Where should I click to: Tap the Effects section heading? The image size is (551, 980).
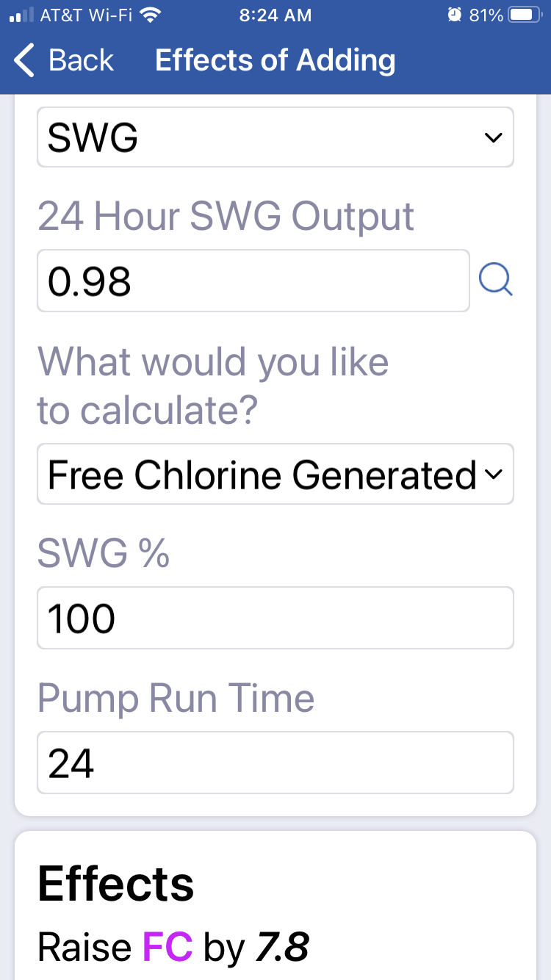click(x=116, y=884)
